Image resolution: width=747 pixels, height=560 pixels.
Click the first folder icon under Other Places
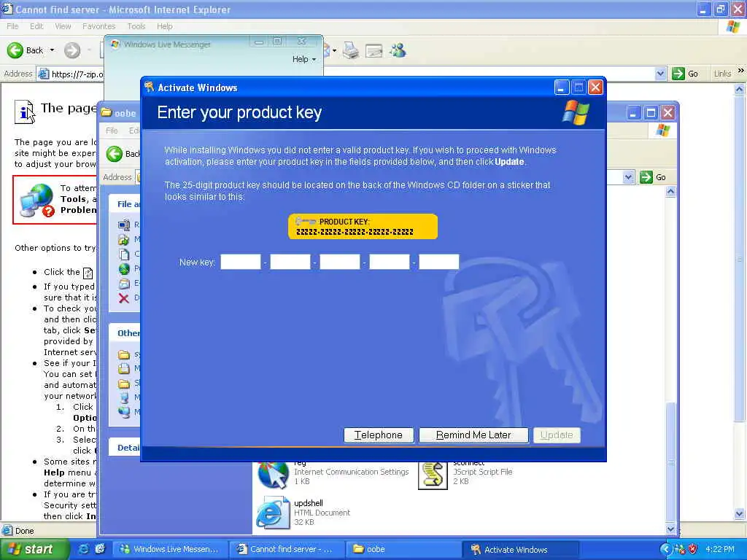pos(124,354)
